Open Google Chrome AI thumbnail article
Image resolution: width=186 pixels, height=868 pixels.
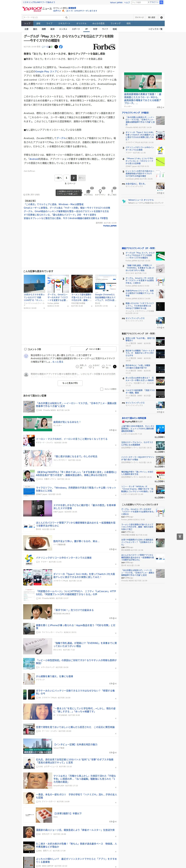point(106,283)
